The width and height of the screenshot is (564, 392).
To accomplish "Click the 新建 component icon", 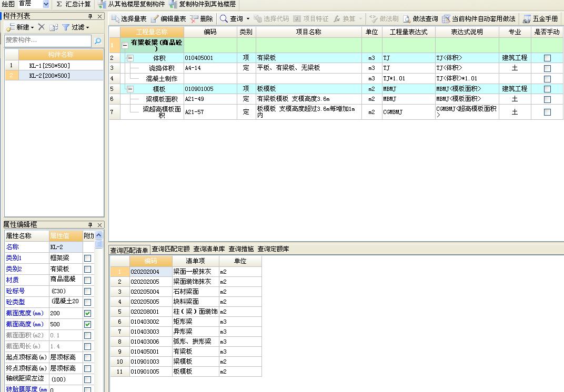I will coord(11,27).
